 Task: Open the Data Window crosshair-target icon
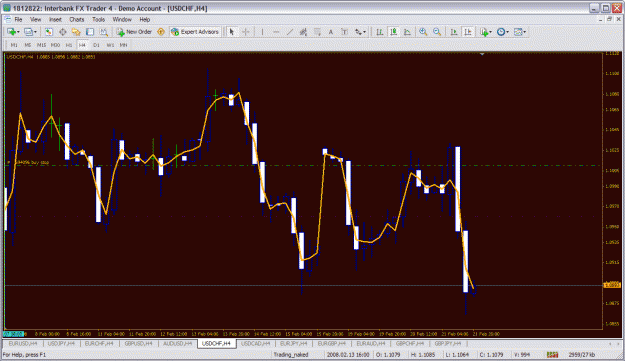[x=63, y=32]
